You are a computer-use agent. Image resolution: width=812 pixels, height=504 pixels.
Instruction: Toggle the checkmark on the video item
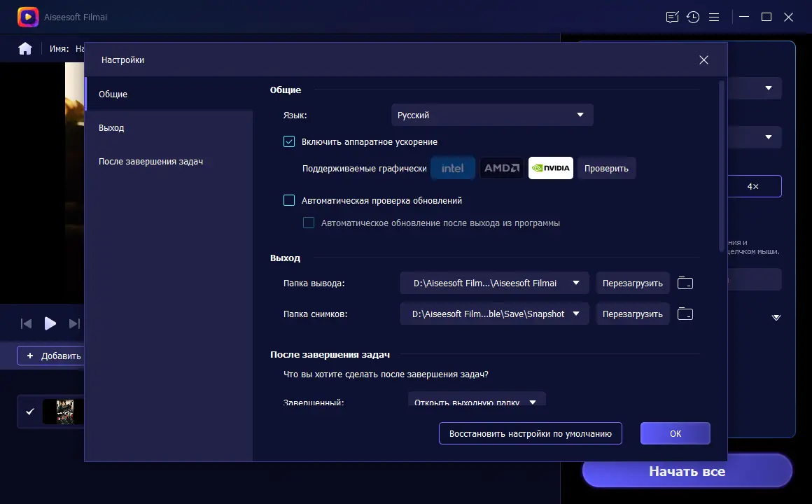tap(30, 412)
